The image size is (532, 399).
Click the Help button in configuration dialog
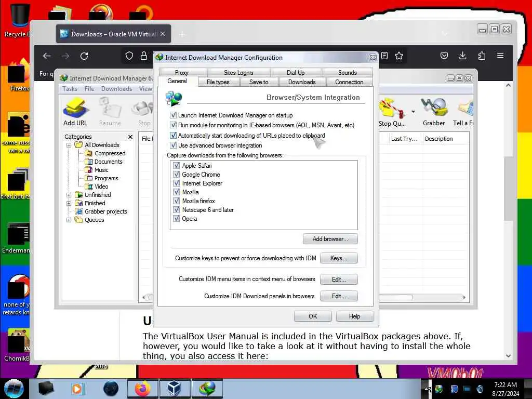coord(354,316)
